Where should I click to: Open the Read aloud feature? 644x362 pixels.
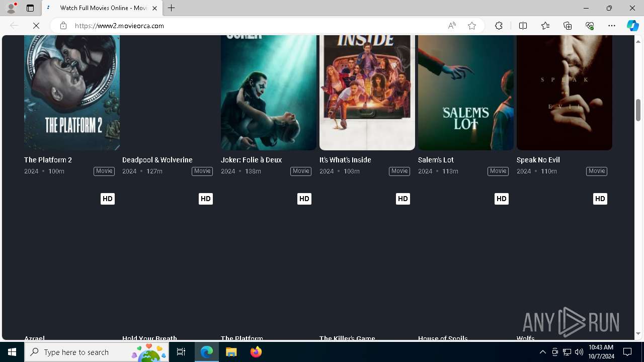pos(452,26)
